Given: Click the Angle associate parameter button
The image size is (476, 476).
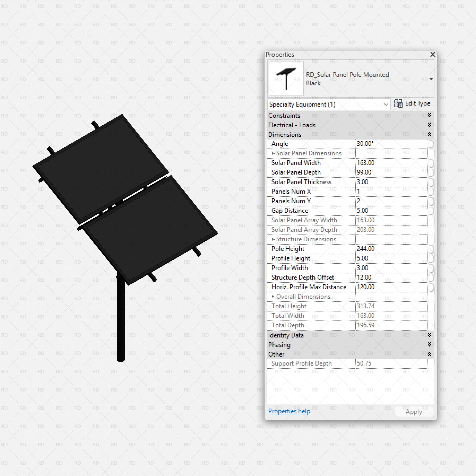Looking at the screenshot, I should click(x=431, y=144).
